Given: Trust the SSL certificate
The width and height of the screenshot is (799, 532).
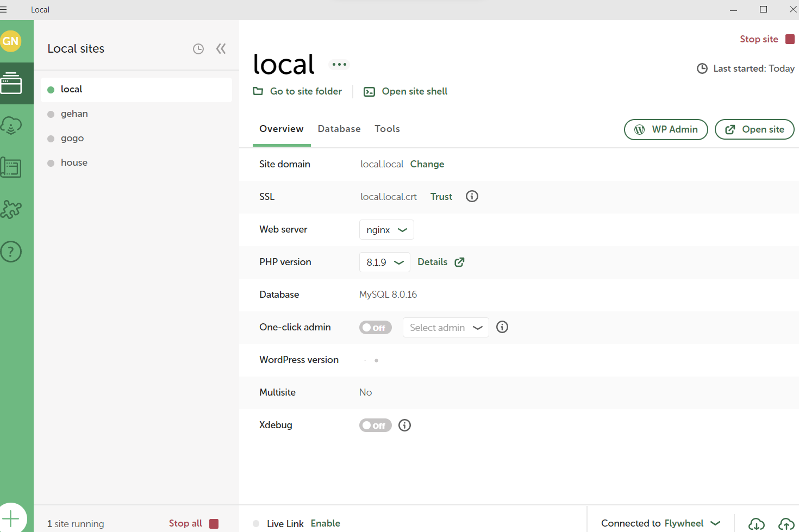Looking at the screenshot, I should point(441,197).
